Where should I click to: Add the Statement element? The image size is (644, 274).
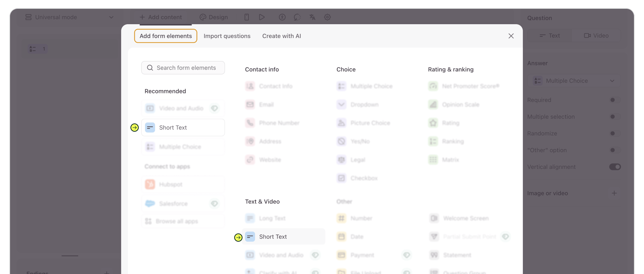click(x=450, y=255)
